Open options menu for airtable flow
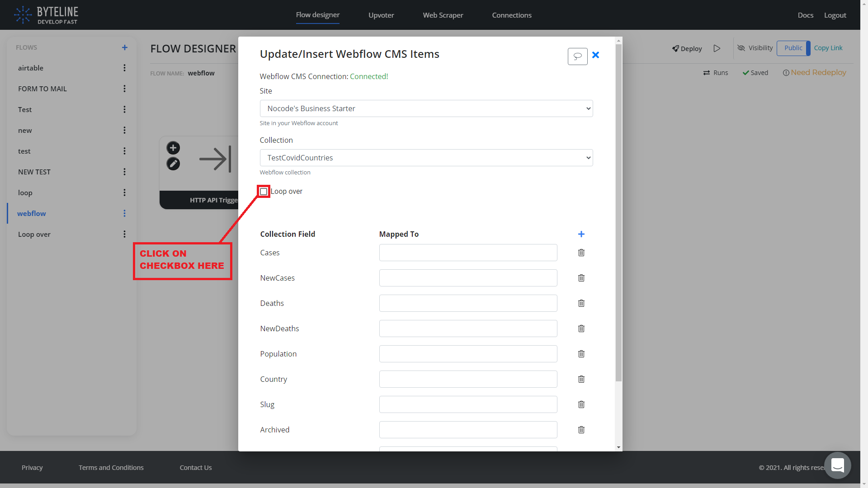This screenshot has height=488, width=868. pyautogui.click(x=124, y=68)
